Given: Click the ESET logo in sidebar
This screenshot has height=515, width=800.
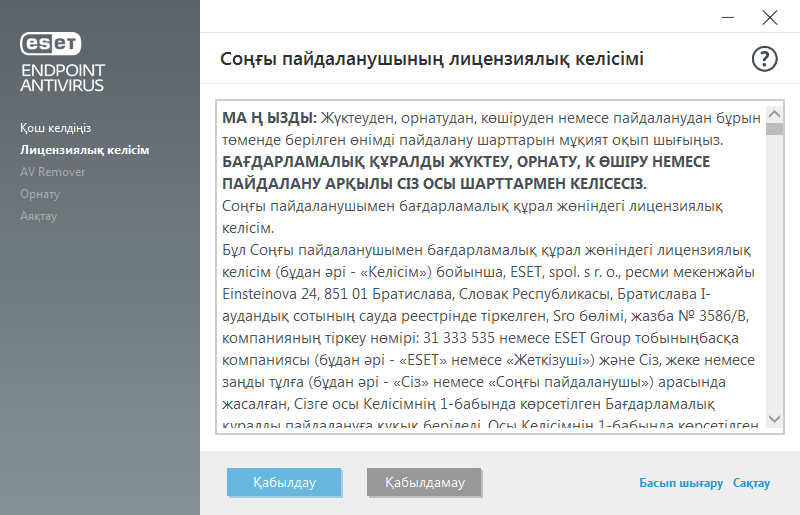Looking at the screenshot, I should 51,43.
